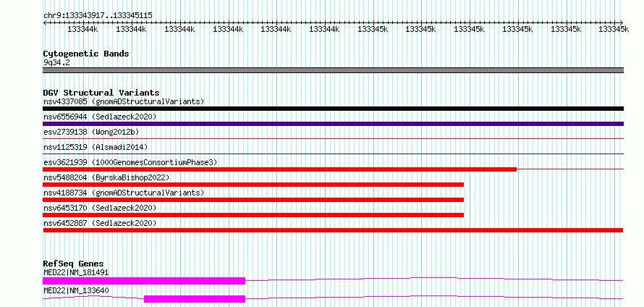This screenshot has width=644, height=307.
Task: Open variant esv3621939 (1000GenomesConsortiumPhase3) label
Action: pos(130,162)
